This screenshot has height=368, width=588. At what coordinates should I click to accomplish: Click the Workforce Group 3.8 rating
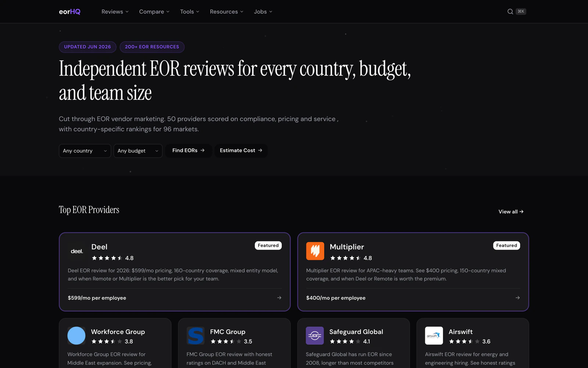[112, 342]
